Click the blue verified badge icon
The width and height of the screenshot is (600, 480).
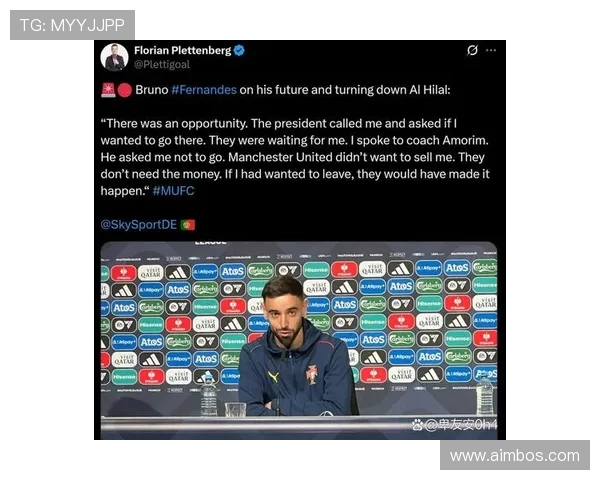tap(239, 50)
